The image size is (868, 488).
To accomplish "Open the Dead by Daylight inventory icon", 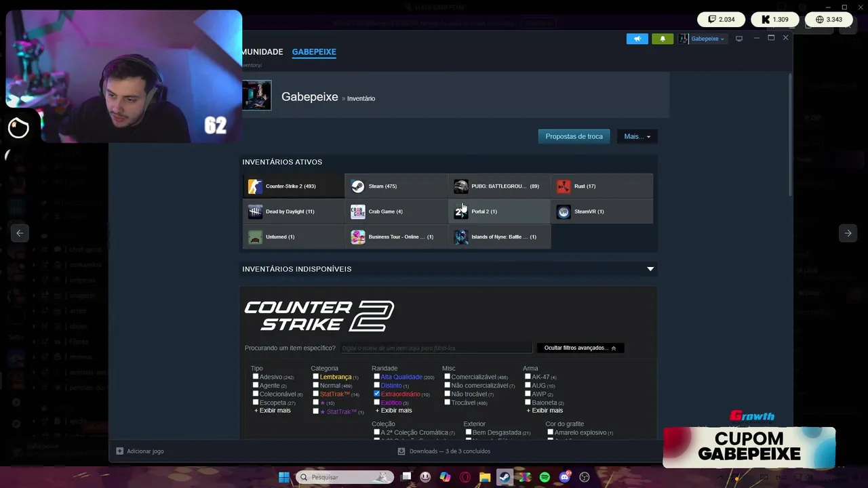I will [x=255, y=211].
